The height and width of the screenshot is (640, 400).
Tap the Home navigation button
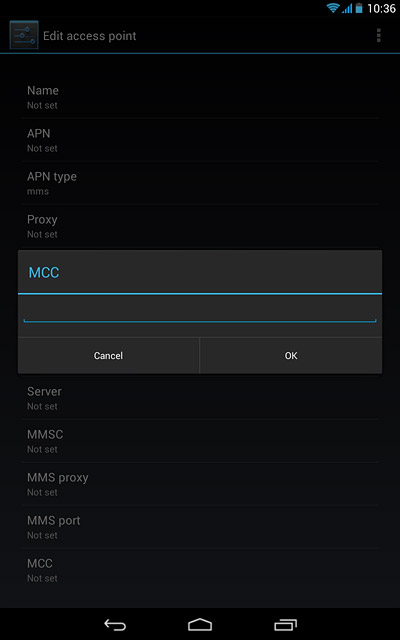pyautogui.click(x=200, y=624)
